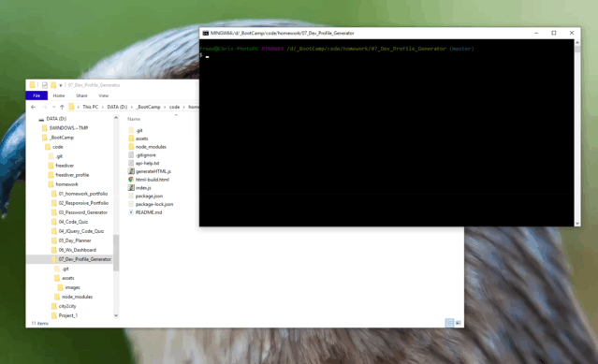Viewport: 598px width, 364px height.
Task: Select images folder in navigation tree
Action: [72, 288]
